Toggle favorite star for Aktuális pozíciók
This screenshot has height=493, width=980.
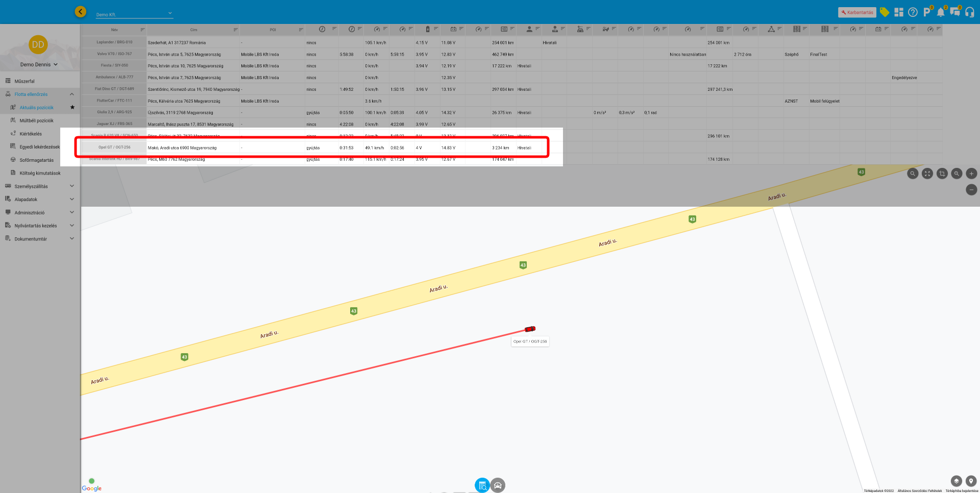tap(72, 107)
